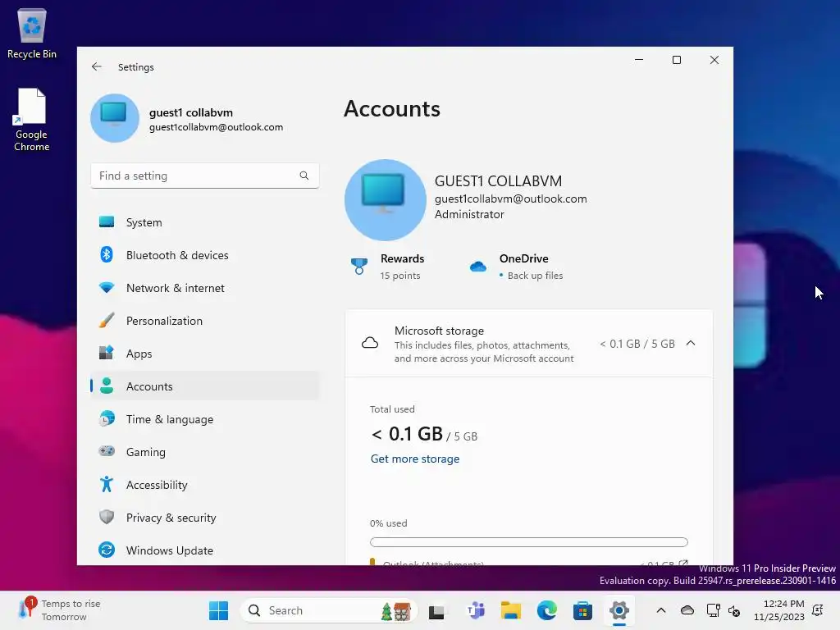Image resolution: width=840 pixels, height=630 pixels.
Task: Click the back arrow in Settings
Action: (97, 66)
